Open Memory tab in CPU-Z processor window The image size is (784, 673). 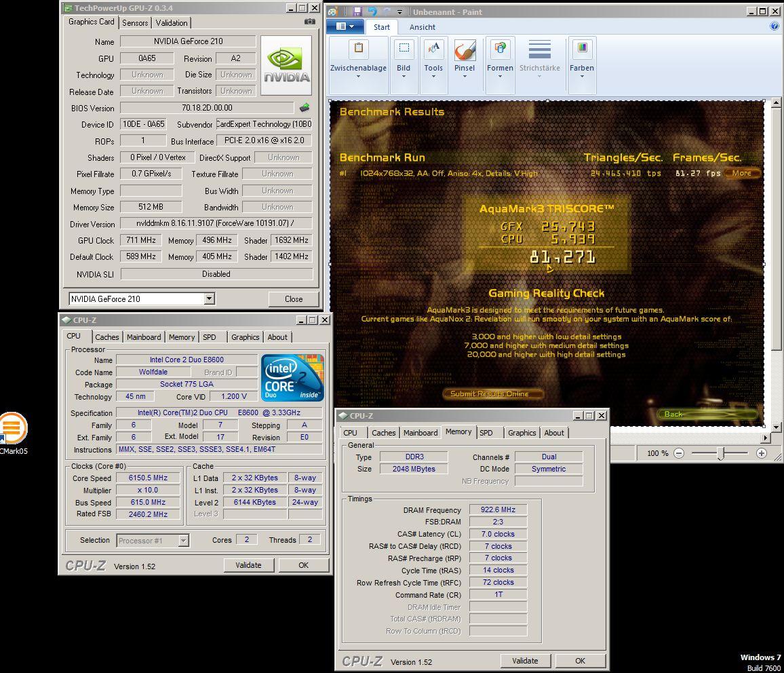182,337
